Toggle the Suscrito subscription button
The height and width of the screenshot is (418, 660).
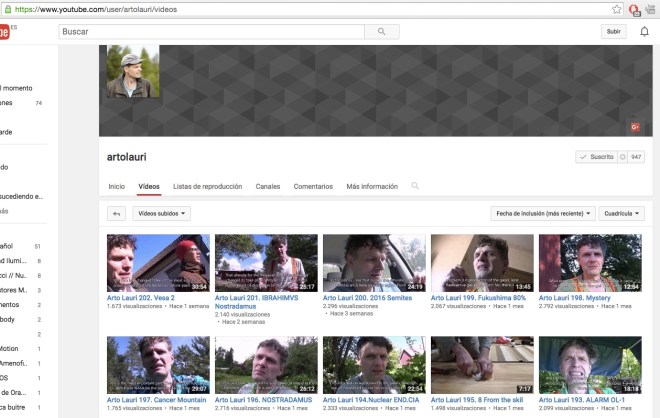pyautogui.click(x=597, y=157)
